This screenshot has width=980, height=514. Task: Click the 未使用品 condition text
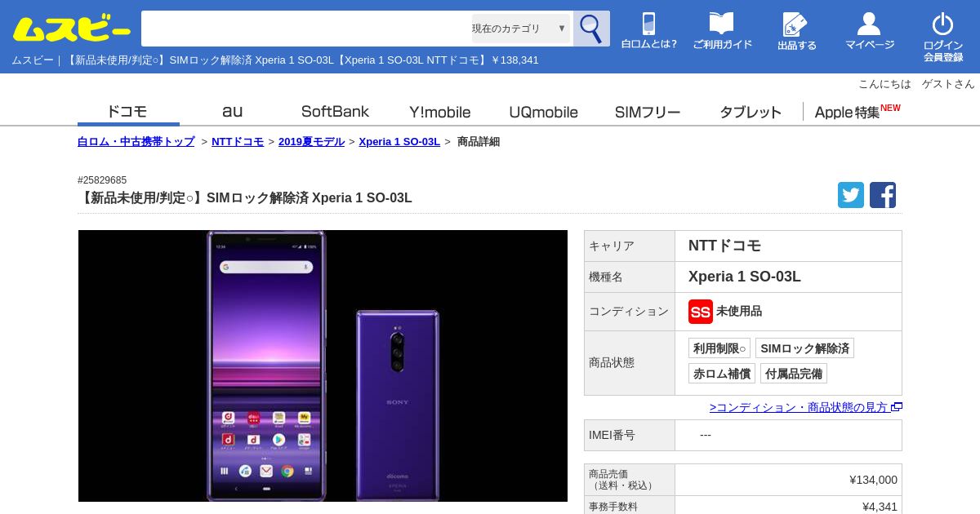[739, 312]
